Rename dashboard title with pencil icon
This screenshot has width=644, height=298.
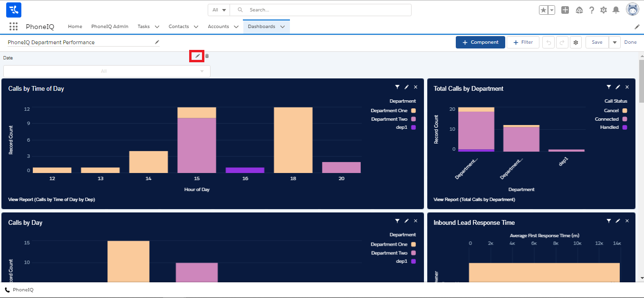click(157, 42)
